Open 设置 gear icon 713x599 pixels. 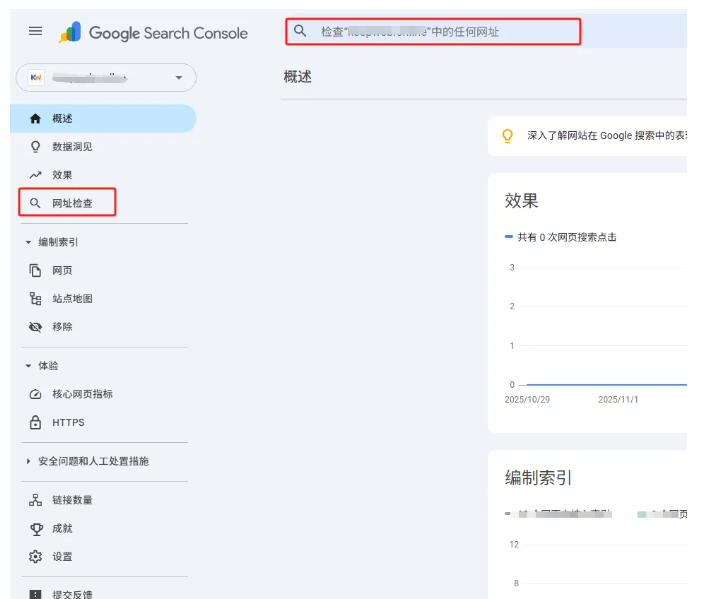point(36,556)
